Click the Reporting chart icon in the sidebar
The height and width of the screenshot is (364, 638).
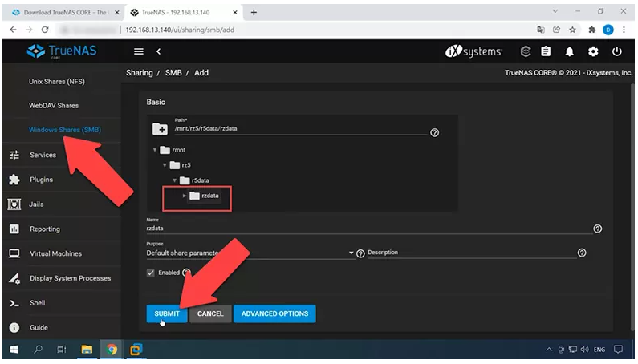click(x=14, y=229)
